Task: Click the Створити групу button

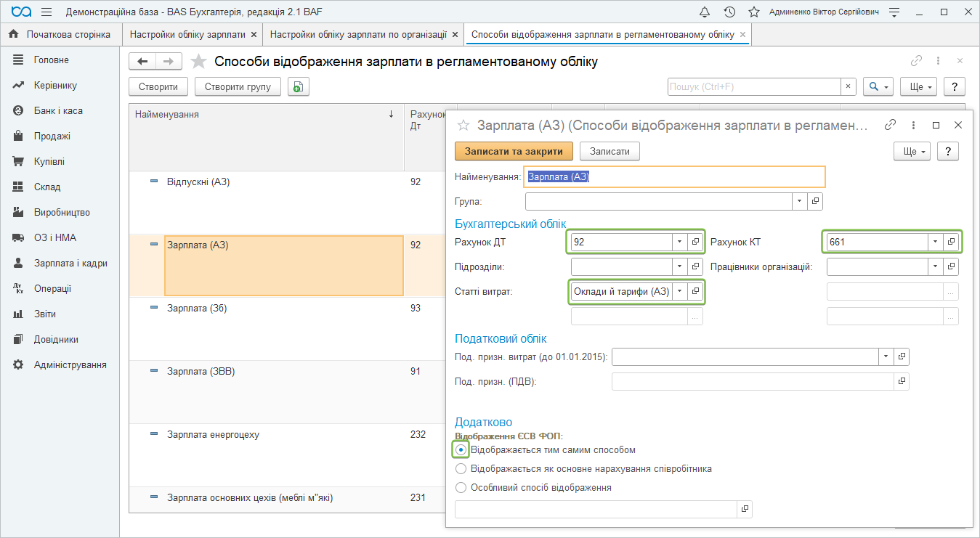Action: tap(238, 87)
